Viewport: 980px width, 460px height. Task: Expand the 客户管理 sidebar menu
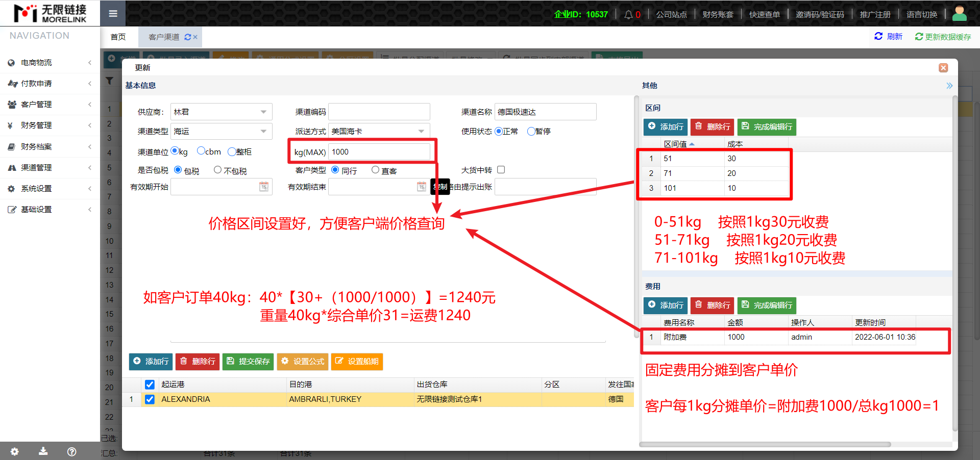[50, 105]
